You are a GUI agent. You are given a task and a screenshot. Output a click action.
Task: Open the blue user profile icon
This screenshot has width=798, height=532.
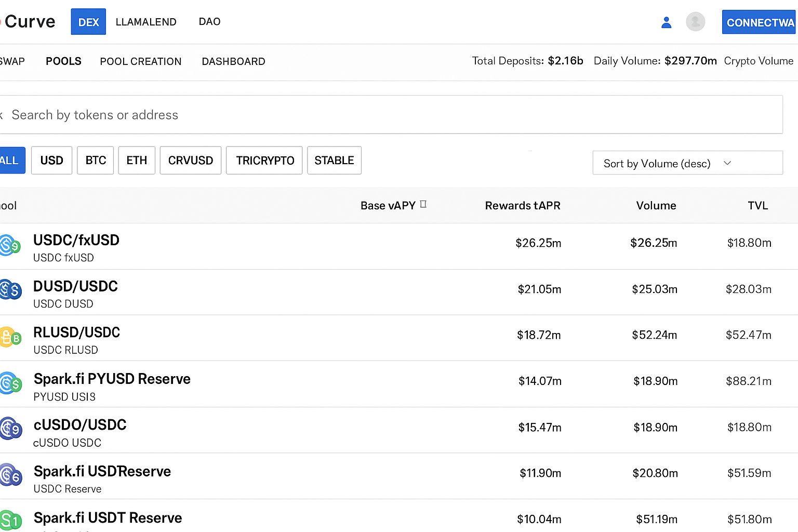click(x=666, y=22)
